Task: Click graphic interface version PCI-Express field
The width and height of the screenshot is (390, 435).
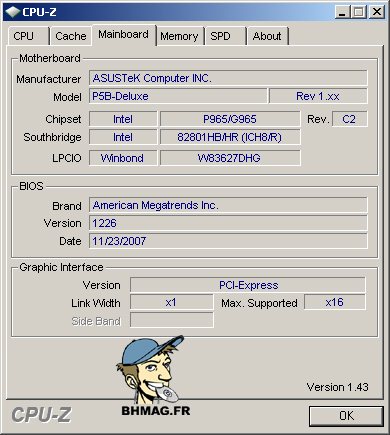Action: [x=248, y=285]
